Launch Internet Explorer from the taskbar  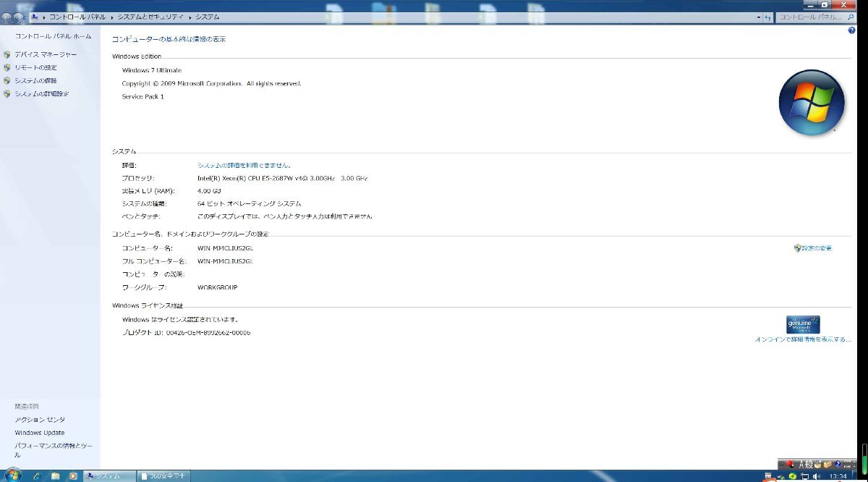[37, 475]
